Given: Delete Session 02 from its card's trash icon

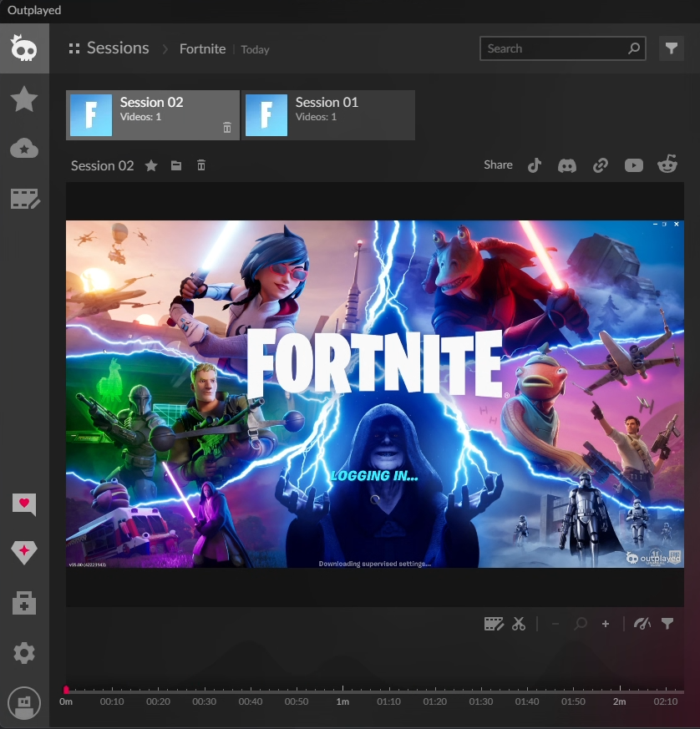Looking at the screenshot, I should tap(227, 128).
